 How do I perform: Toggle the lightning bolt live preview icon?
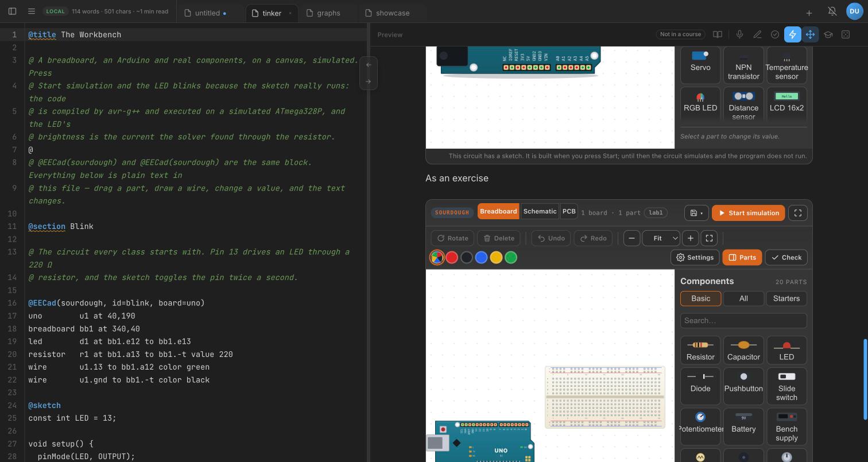(792, 34)
